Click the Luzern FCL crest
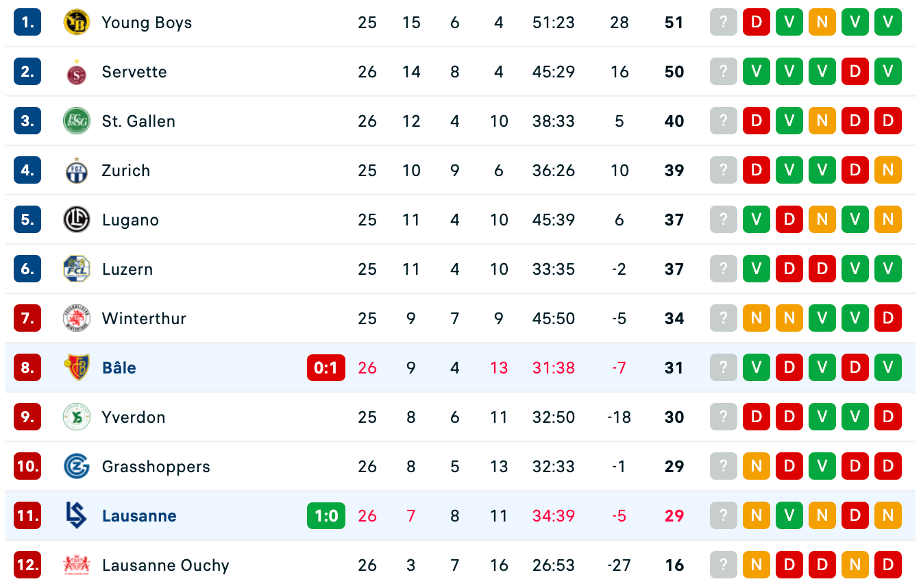This screenshot has height=588, width=921. tap(76, 269)
